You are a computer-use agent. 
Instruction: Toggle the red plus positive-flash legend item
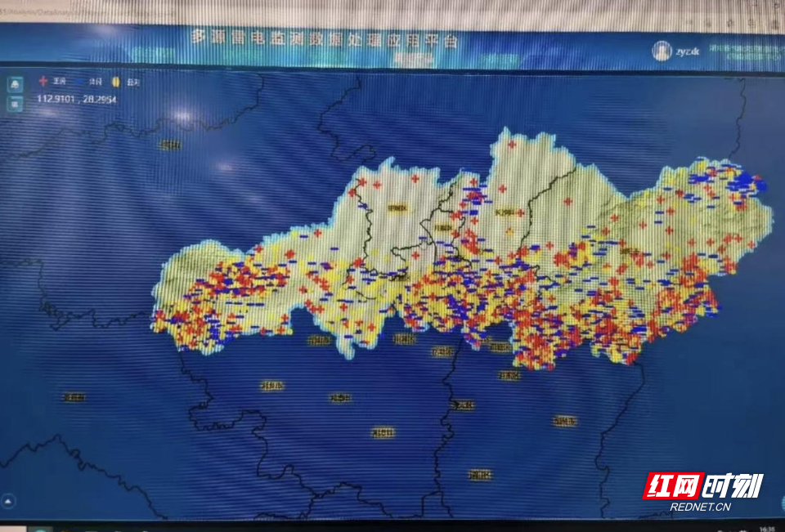(x=53, y=81)
